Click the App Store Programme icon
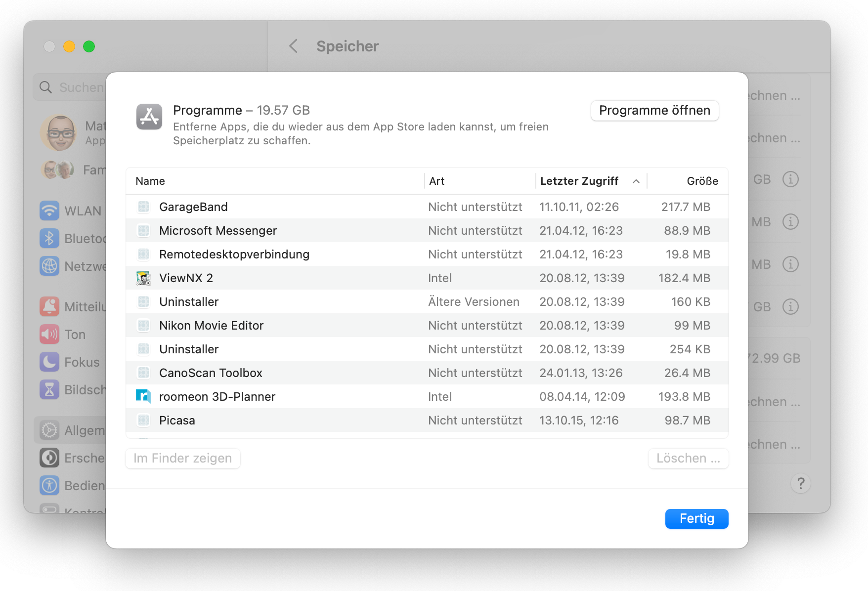Screen dimensions: 868x591 [149, 117]
